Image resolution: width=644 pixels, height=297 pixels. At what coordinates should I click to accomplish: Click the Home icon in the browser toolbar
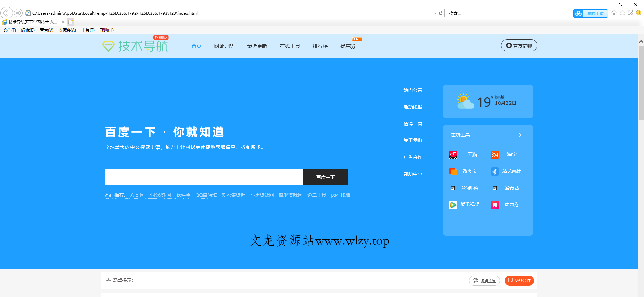coord(614,13)
